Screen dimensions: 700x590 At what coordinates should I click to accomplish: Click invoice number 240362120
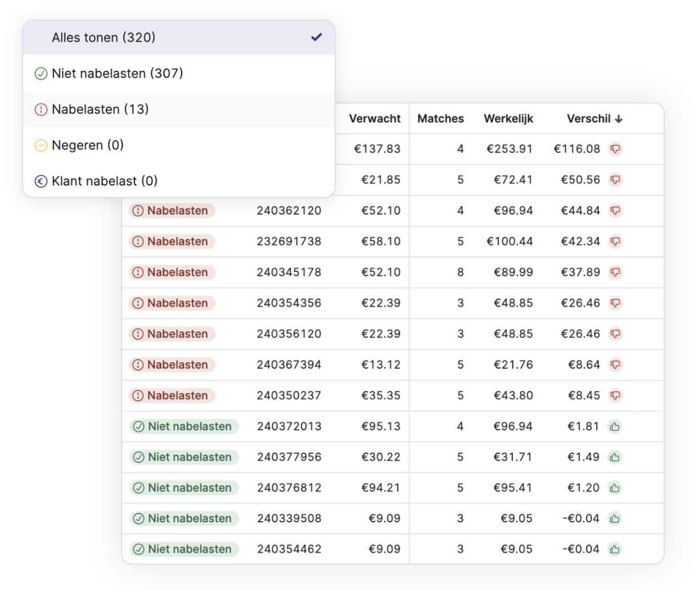pos(289,210)
